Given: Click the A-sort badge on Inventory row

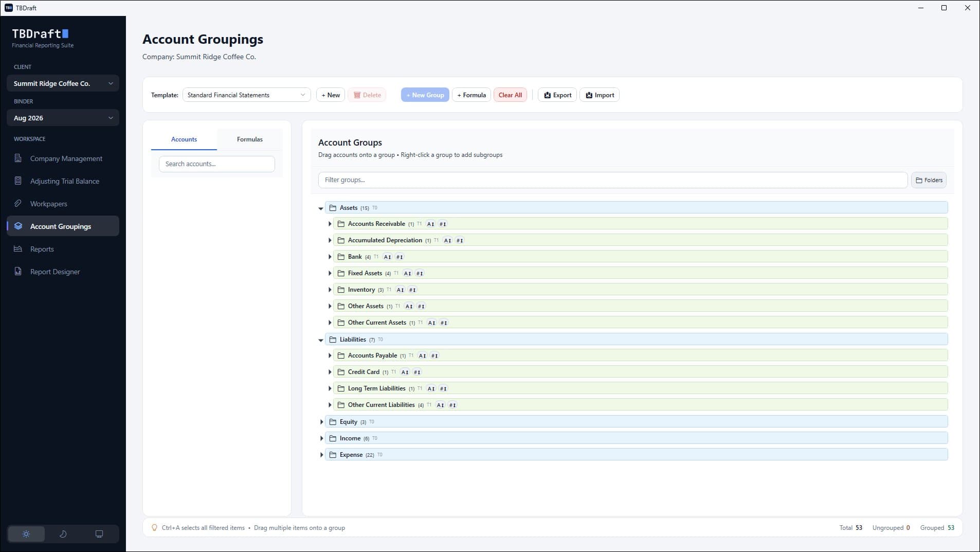Looking at the screenshot, I should tap(401, 290).
